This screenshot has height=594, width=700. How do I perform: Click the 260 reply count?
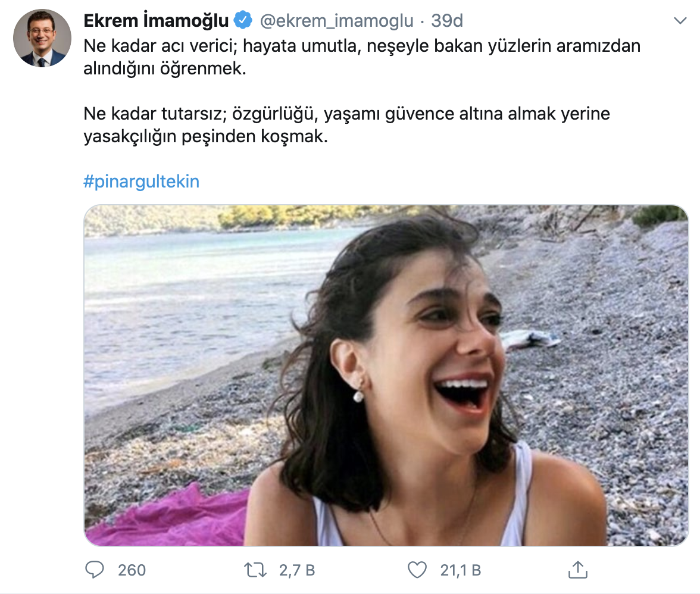(132, 570)
